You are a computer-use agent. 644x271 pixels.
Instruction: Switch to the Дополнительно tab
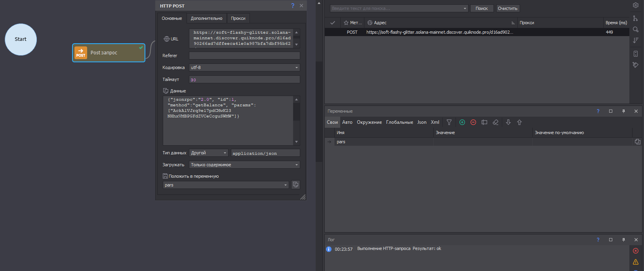(206, 18)
